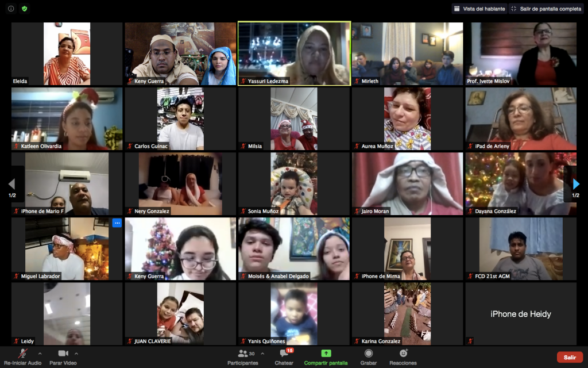Viewport: 588px width, 368px height.
Task: Select Yassuri Ledezma's highlighted video tile
Action: tap(294, 53)
